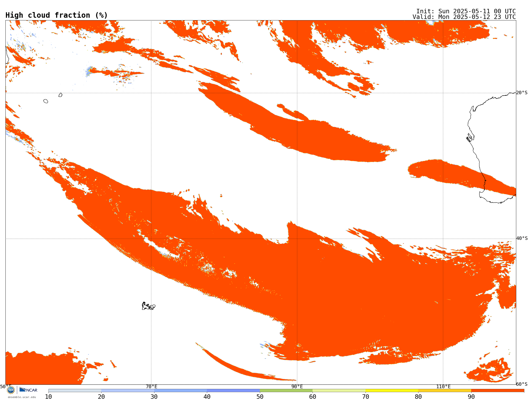Viewport: 532px width, 400px height.
Task: Click the Kerguelen Islands outline on the map
Action: (x=149, y=306)
